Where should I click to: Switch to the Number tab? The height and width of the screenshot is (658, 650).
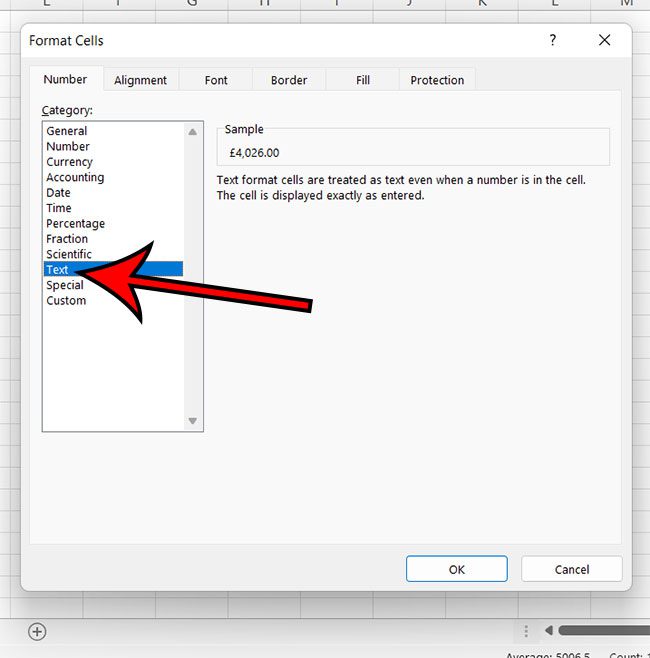tap(65, 79)
